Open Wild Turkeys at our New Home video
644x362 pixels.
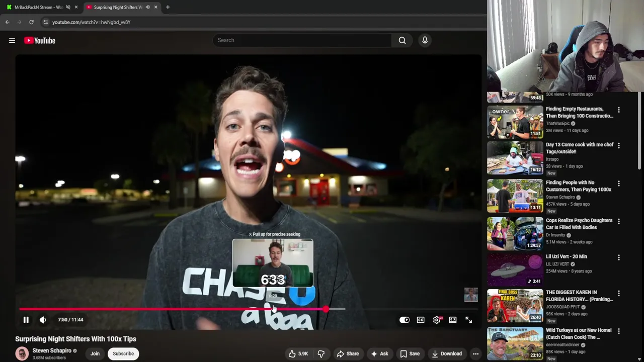(515, 343)
